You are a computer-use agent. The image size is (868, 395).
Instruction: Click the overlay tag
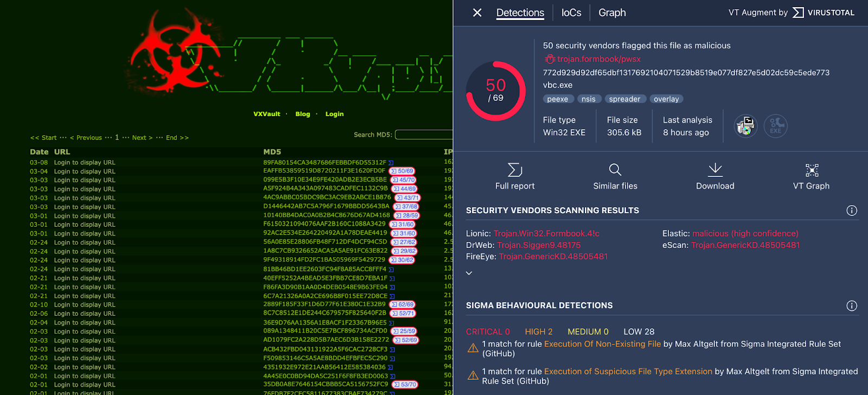point(666,99)
